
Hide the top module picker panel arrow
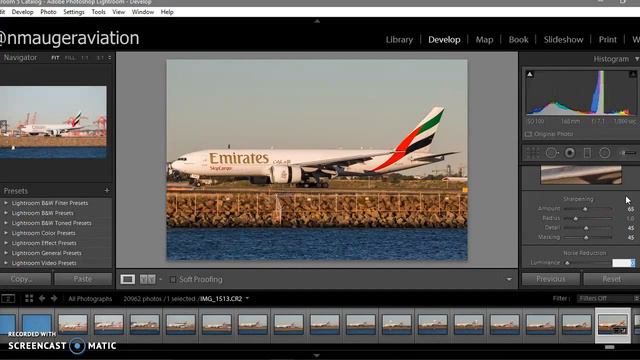[317, 21]
